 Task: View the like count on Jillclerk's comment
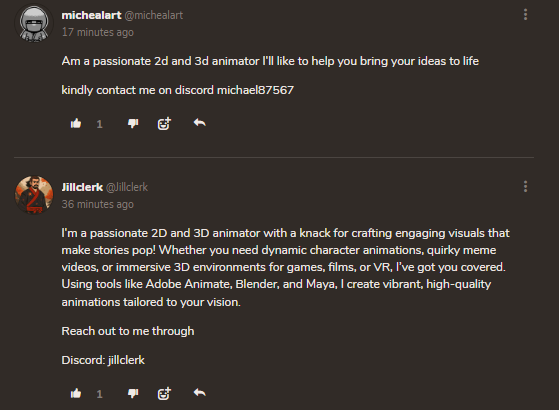99,394
